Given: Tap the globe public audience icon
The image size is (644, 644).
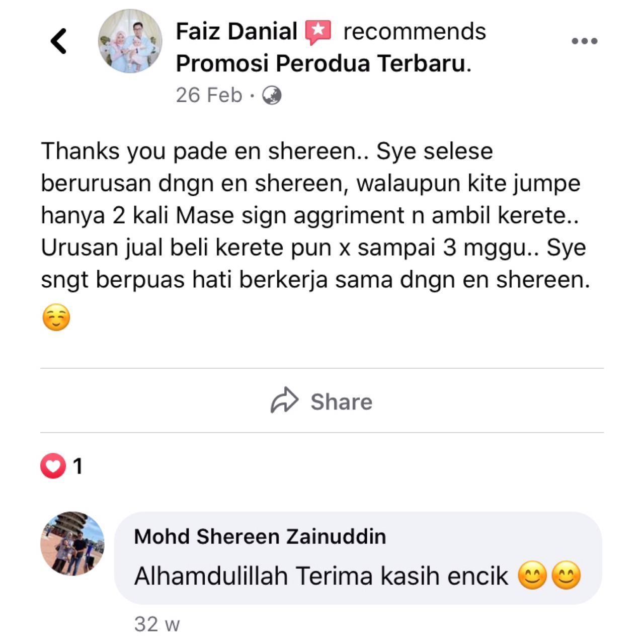Looking at the screenshot, I should pos(272,95).
